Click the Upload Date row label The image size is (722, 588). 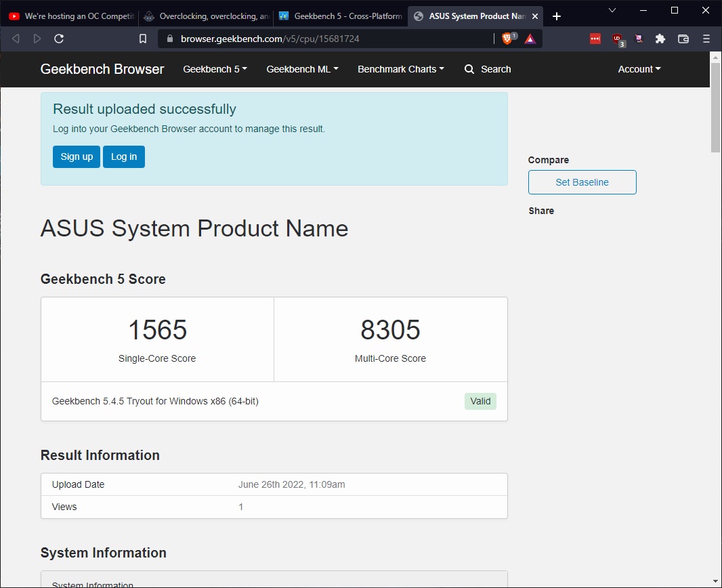pyautogui.click(x=79, y=484)
